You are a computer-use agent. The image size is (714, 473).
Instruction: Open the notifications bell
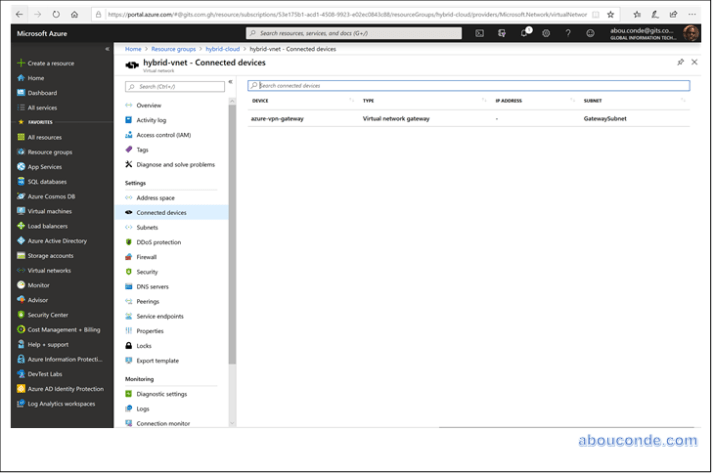tap(524, 33)
